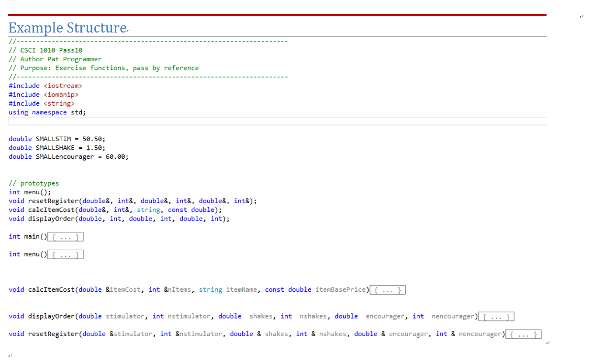Select the #include <iomanip> line
This screenshot has width=592, height=364.
(44, 94)
